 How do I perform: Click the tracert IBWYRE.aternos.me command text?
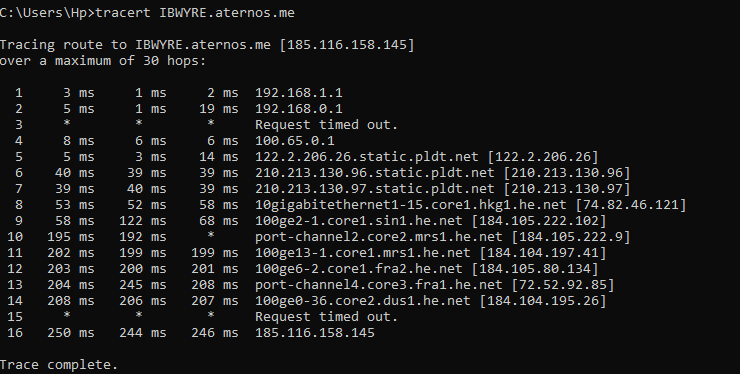pyautogui.click(x=195, y=13)
